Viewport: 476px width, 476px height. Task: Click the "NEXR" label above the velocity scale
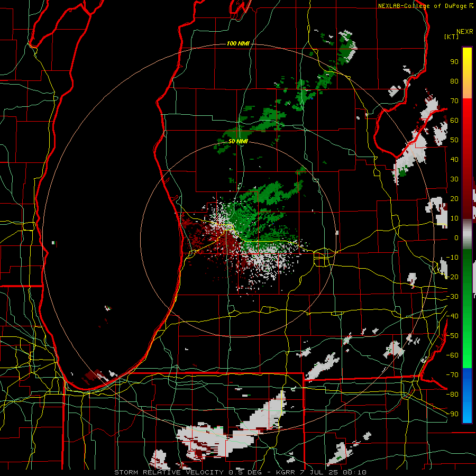465,32
